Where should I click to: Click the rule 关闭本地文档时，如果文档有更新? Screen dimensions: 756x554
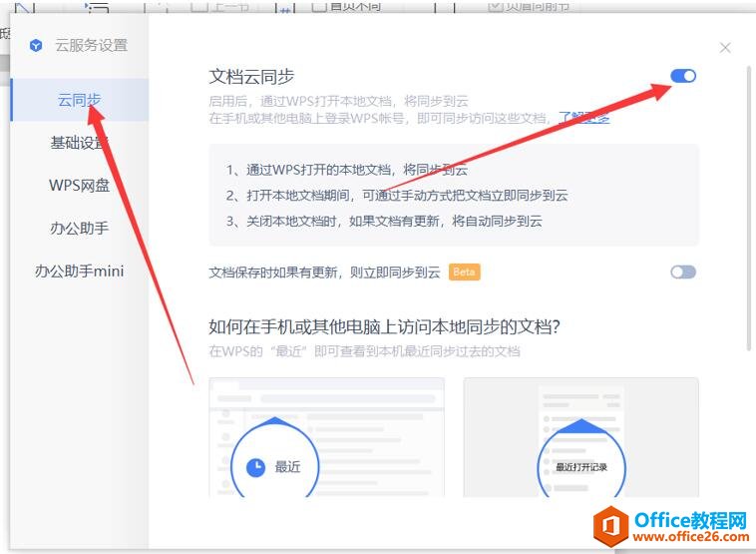[x=384, y=221]
